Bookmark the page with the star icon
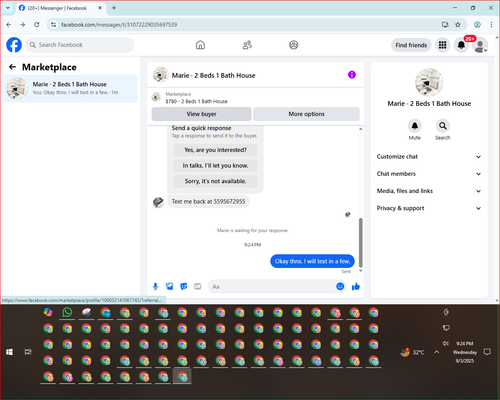This screenshot has width=500, height=400. click(x=458, y=24)
